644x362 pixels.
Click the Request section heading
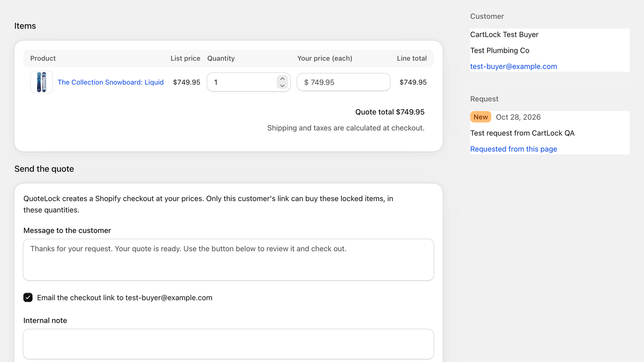(484, 99)
